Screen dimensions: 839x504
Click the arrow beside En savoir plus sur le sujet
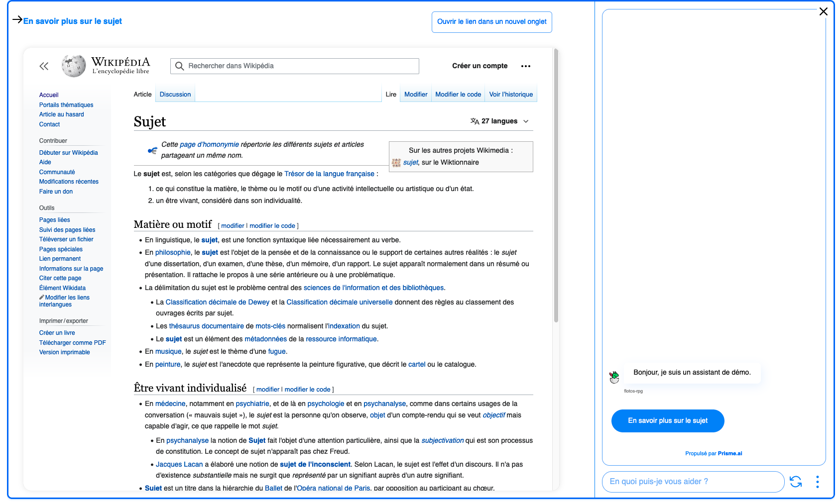tap(17, 20)
